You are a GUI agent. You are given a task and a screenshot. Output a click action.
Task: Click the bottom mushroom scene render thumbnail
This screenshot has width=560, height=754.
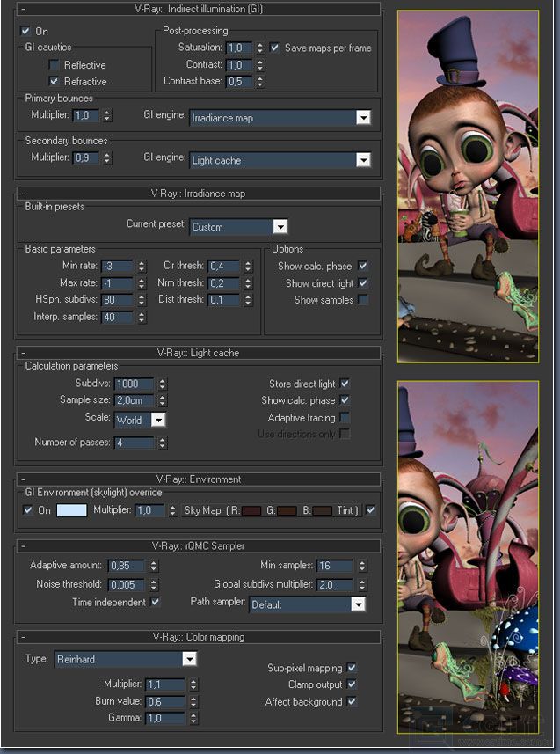coord(469,557)
